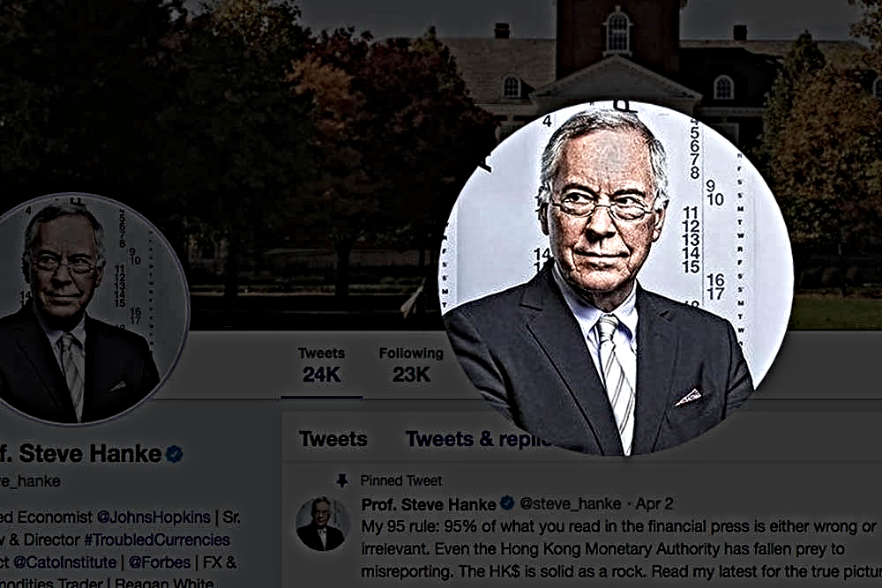Viewport: 882px width, 588px height.
Task: Open the @Forbes mention link
Action: tap(160, 562)
